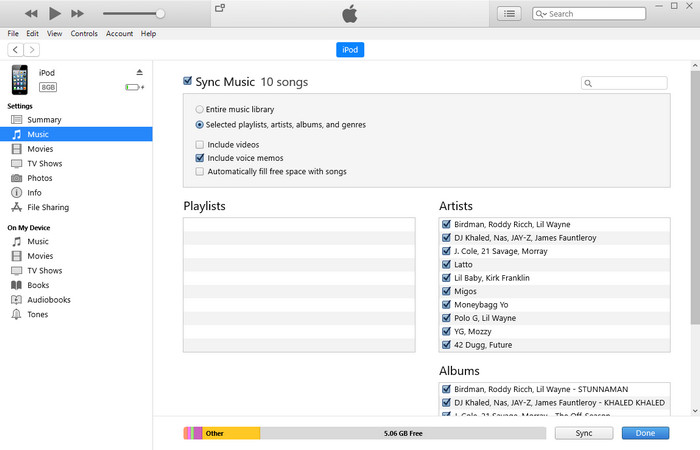
Task: Skip forward with fast-forward button
Action: coord(77,13)
